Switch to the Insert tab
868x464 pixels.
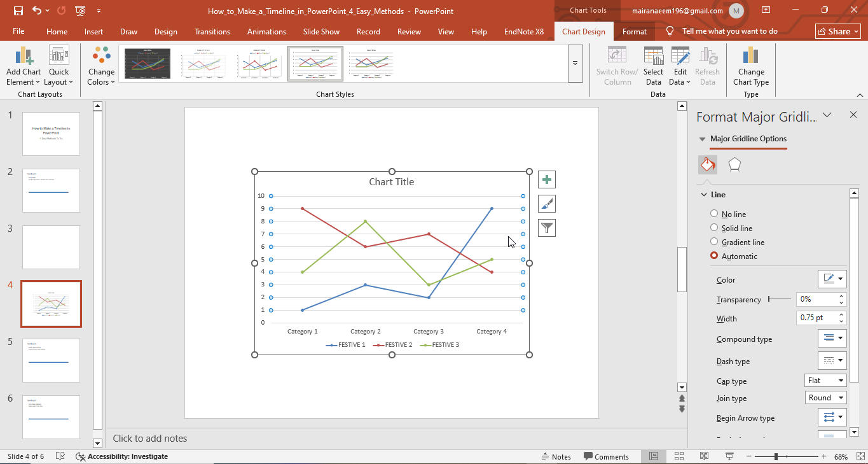(93, 31)
